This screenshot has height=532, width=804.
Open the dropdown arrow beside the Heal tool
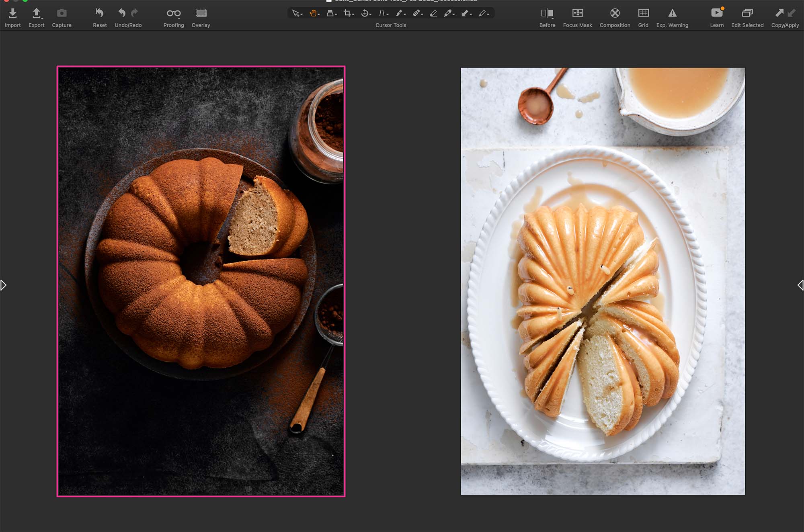pos(422,15)
